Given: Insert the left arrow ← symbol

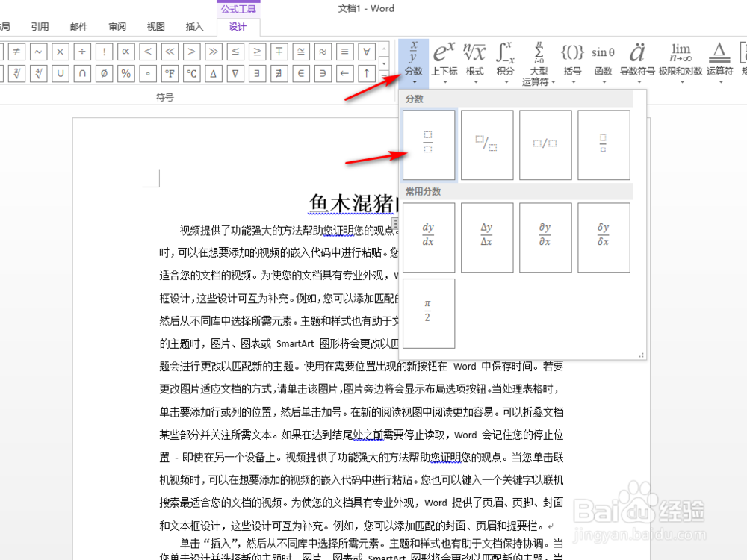Looking at the screenshot, I should 345,74.
